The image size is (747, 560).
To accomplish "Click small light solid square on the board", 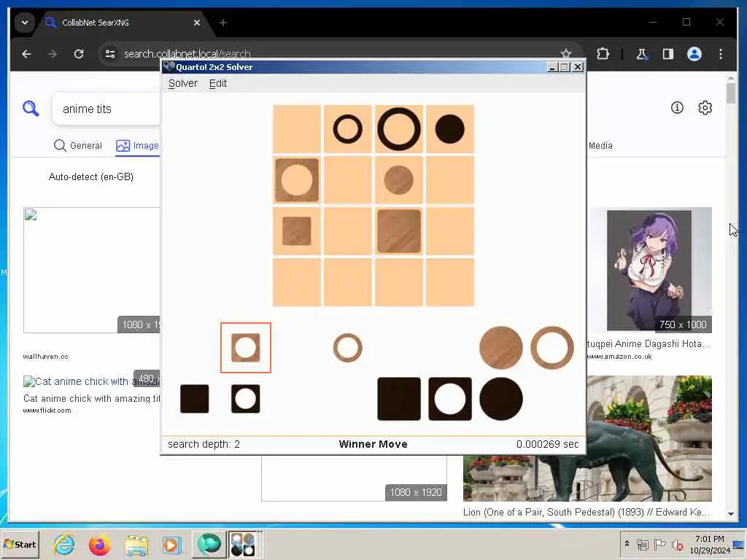I will pos(296,231).
